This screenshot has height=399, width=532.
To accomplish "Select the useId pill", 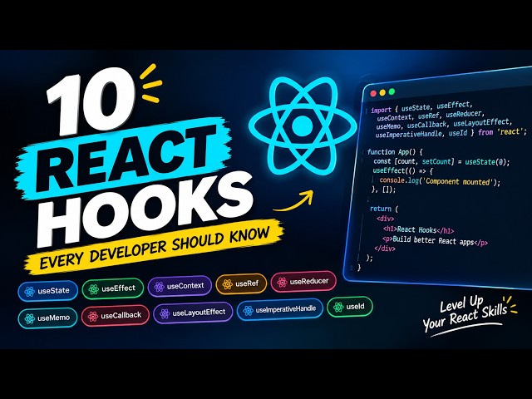I will [349, 307].
